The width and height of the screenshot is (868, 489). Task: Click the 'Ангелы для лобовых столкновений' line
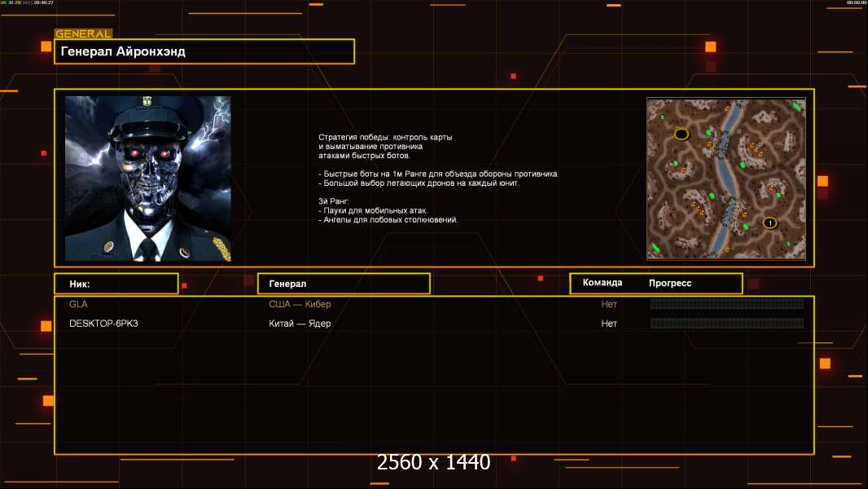(x=388, y=220)
